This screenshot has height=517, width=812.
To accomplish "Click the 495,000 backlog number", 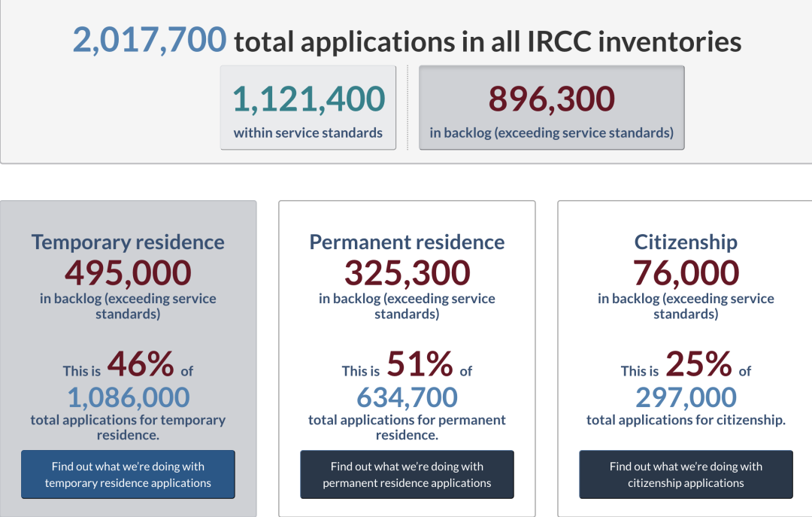I will click(x=128, y=272).
